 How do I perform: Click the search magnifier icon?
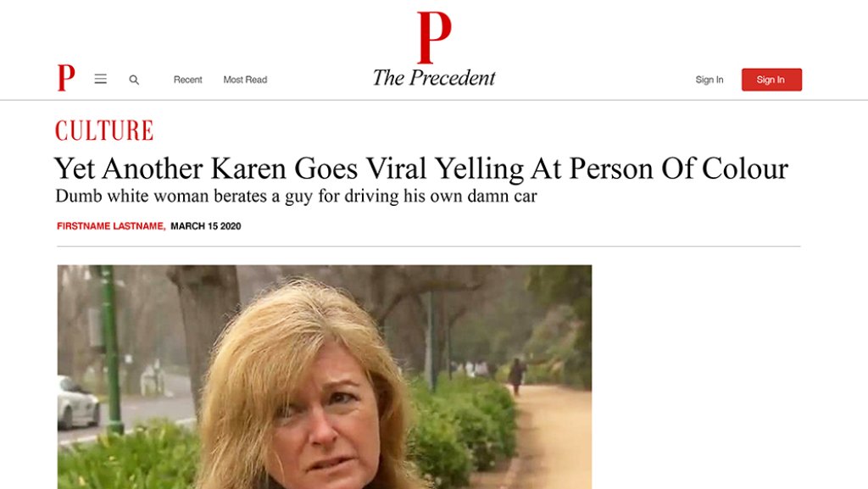tap(134, 80)
